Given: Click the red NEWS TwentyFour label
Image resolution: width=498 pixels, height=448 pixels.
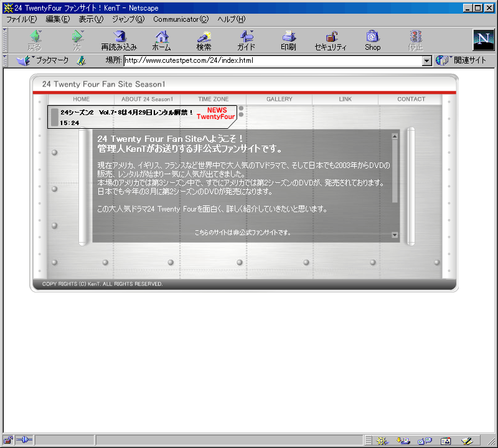Looking at the screenshot, I should tap(216, 113).
